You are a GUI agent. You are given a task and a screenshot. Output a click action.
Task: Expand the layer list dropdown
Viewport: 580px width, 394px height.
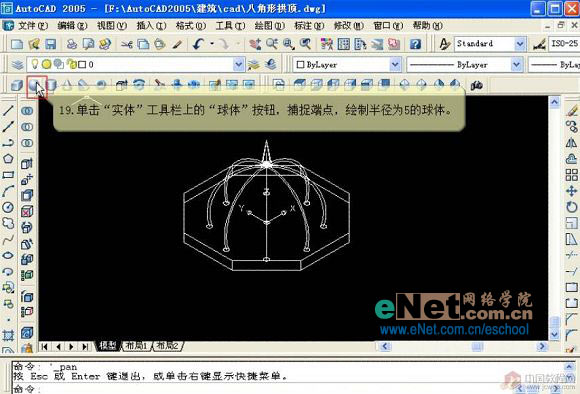coord(239,65)
